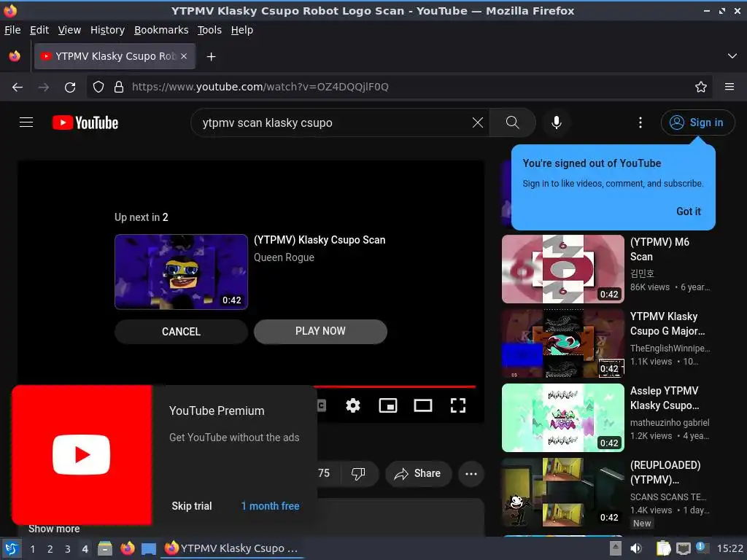Open player settings gear
This screenshot has height=560, width=747.
[x=353, y=405]
